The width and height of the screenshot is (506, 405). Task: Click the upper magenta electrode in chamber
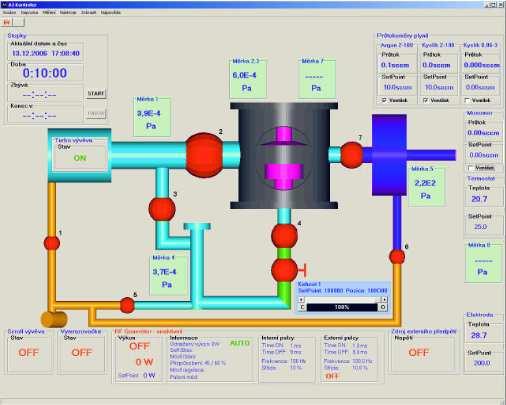[x=283, y=136]
